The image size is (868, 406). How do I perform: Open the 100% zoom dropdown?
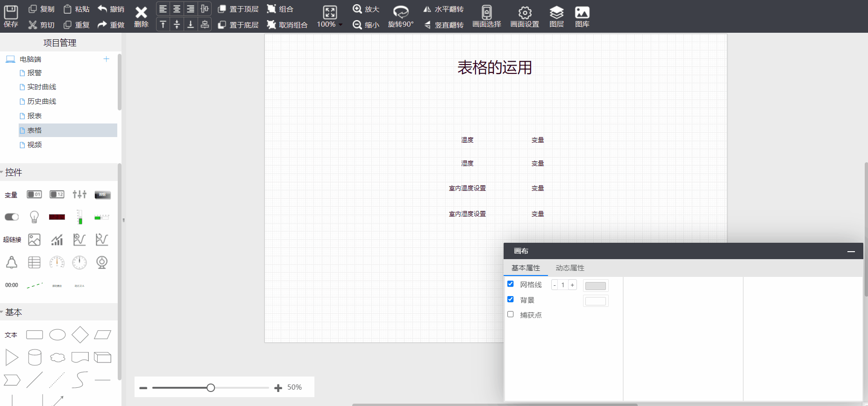330,24
